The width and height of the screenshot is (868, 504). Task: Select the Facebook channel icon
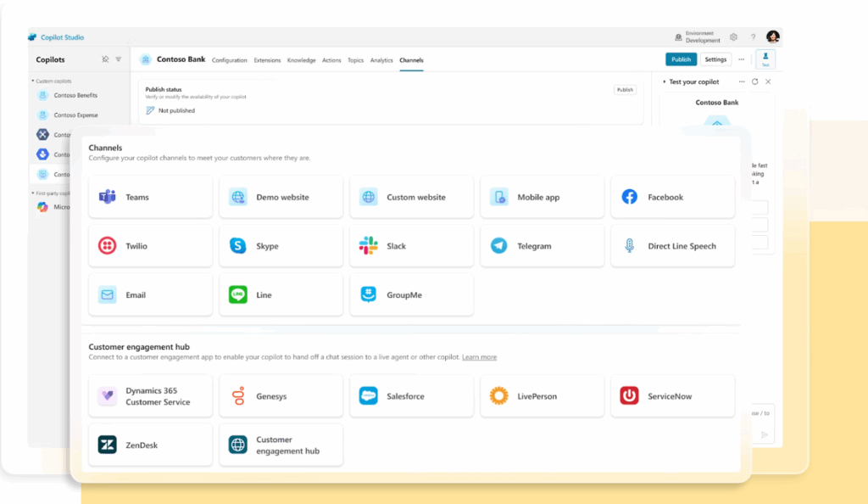click(630, 197)
